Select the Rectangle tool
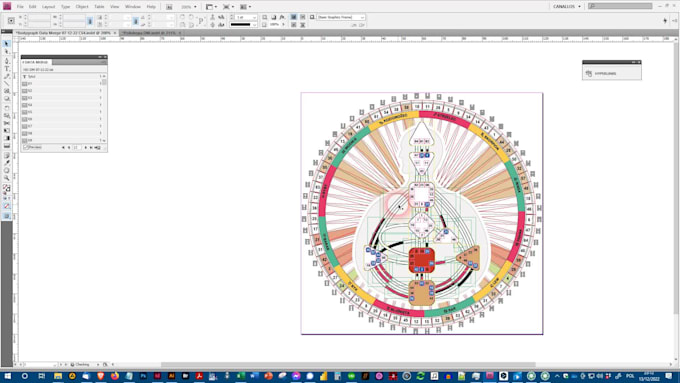Image resolution: width=680 pixels, height=383 pixels. 7,98
